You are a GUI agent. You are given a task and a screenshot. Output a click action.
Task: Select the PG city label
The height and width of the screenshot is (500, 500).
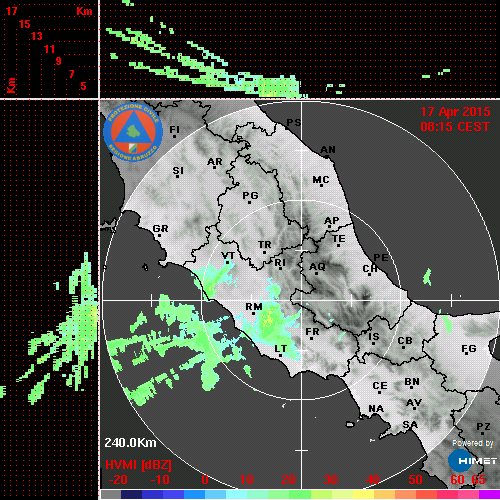click(x=250, y=195)
